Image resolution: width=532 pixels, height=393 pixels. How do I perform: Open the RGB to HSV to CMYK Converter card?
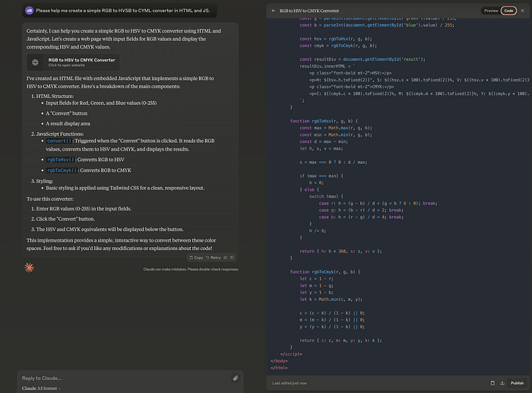tap(73, 62)
